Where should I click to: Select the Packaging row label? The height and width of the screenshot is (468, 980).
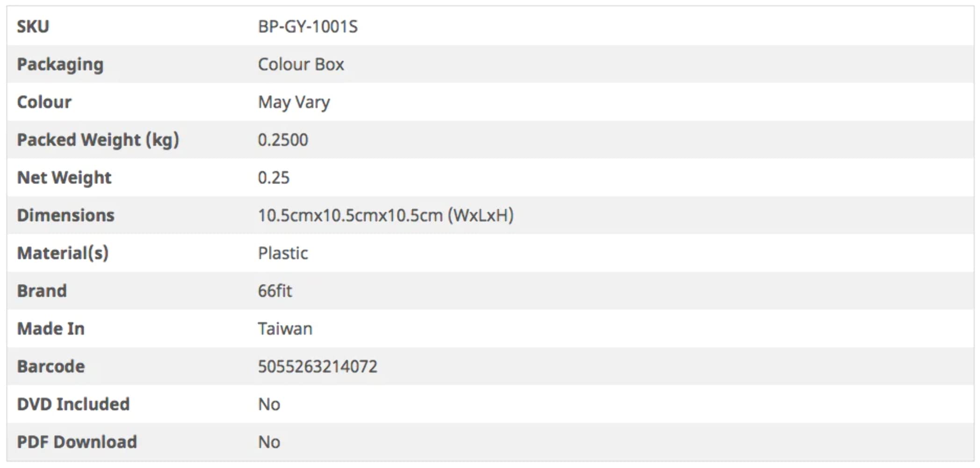pyautogui.click(x=60, y=65)
